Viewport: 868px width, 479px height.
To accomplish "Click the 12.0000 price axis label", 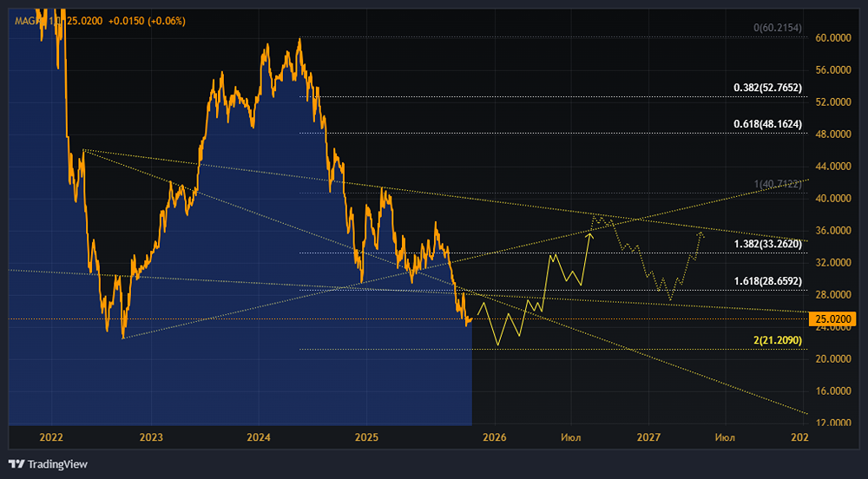I will pos(833,423).
